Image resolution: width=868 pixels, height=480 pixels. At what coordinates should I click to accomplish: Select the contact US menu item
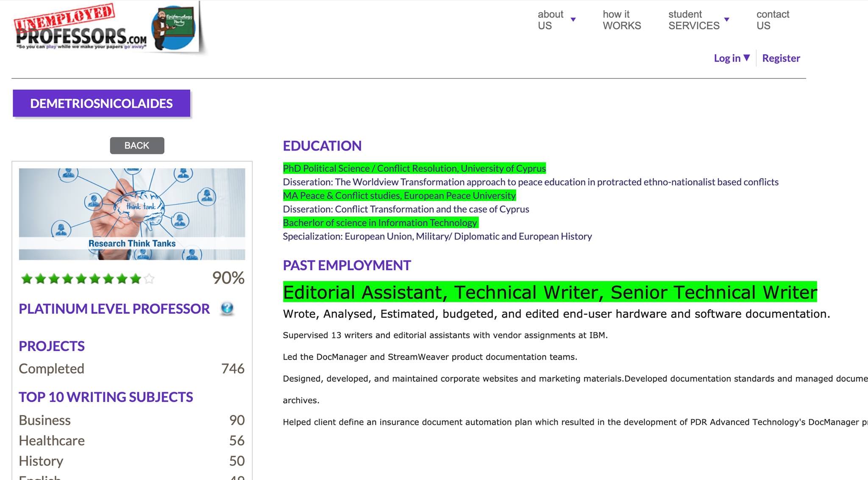point(773,20)
